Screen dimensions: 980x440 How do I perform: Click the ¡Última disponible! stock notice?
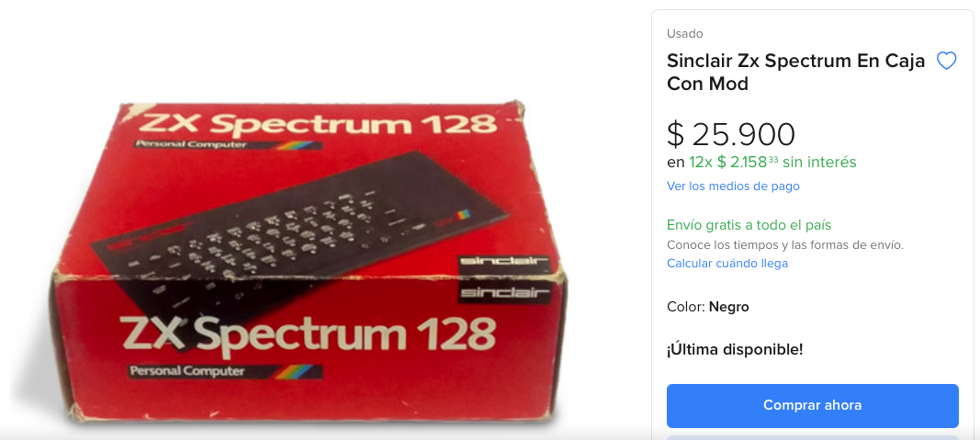[x=735, y=350]
